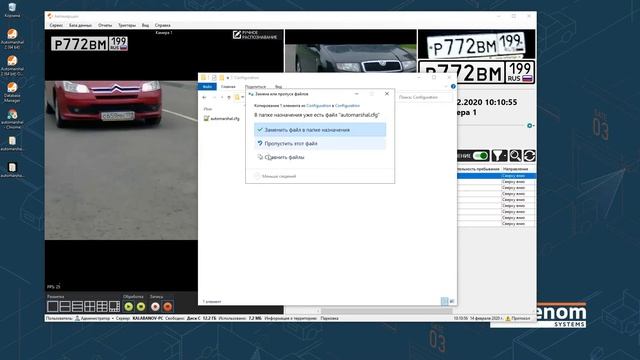Select 2x2 grid layout icon
This screenshot has width=640, height=360.
(89, 306)
